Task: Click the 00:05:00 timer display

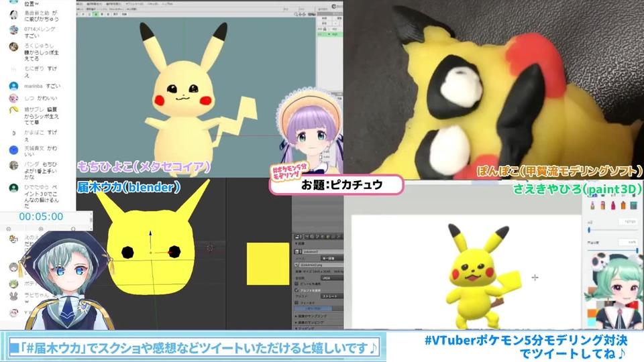Action: click(41, 217)
